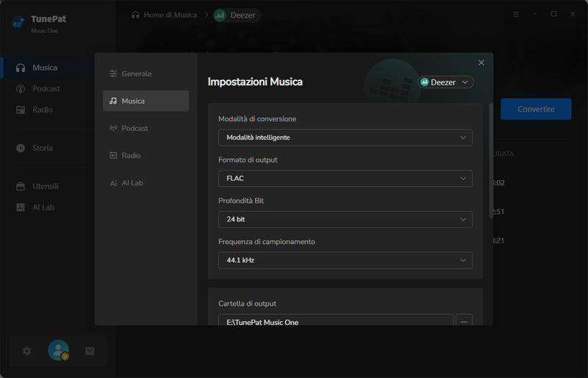The height and width of the screenshot is (378, 588).
Task: Expand the Modalità di conversione dropdown
Action: point(345,138)
